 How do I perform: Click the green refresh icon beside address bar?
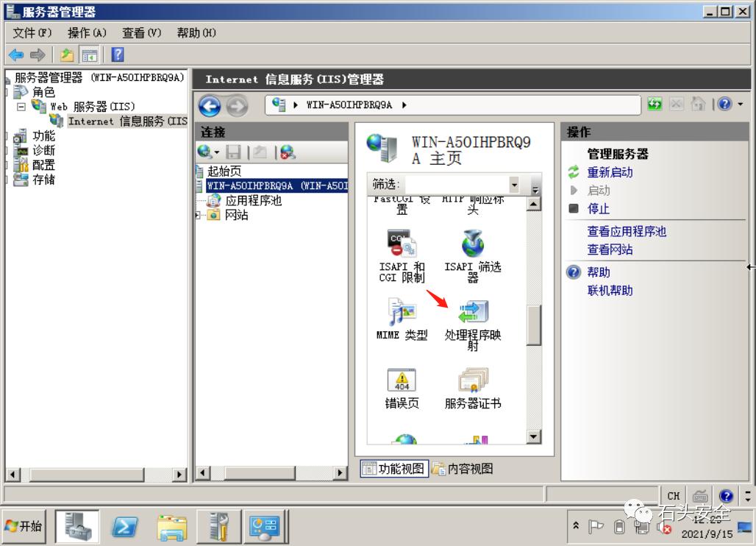(655, 104)
